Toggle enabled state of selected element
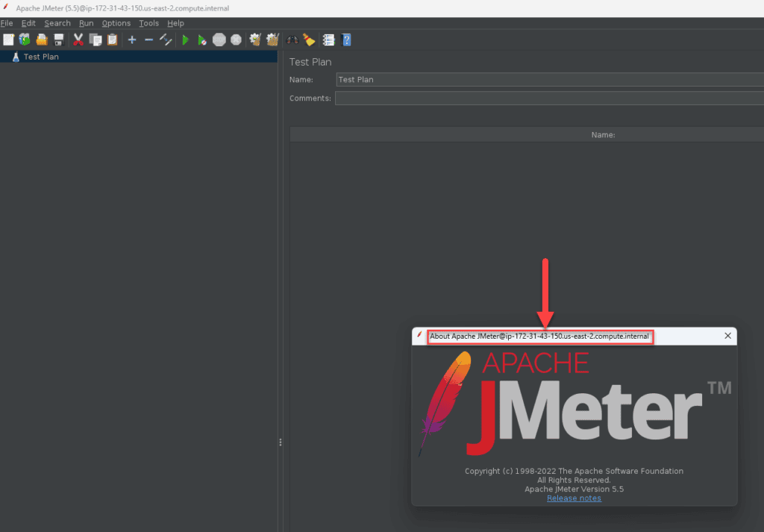 [x=166, y=40]
